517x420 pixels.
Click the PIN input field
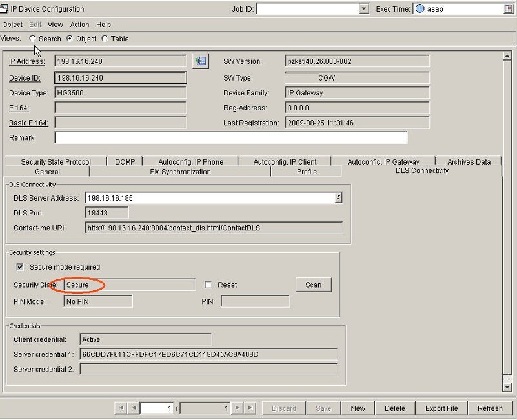[255, 301]
